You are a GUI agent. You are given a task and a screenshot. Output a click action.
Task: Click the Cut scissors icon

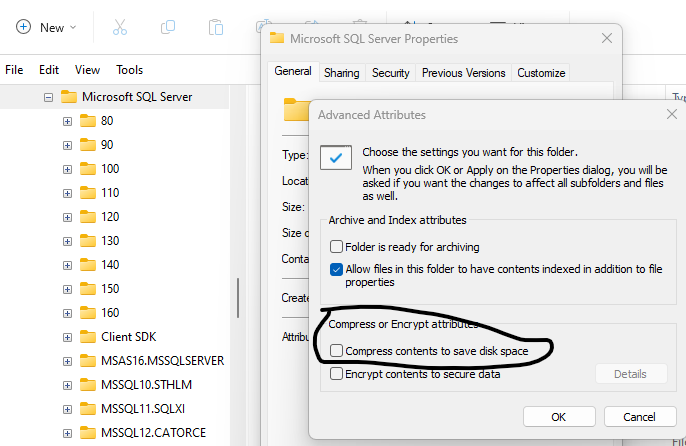point(119,27)
